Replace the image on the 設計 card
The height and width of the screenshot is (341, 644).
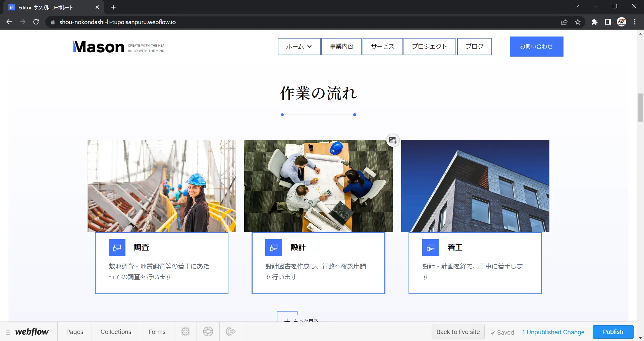click(393, 140)
